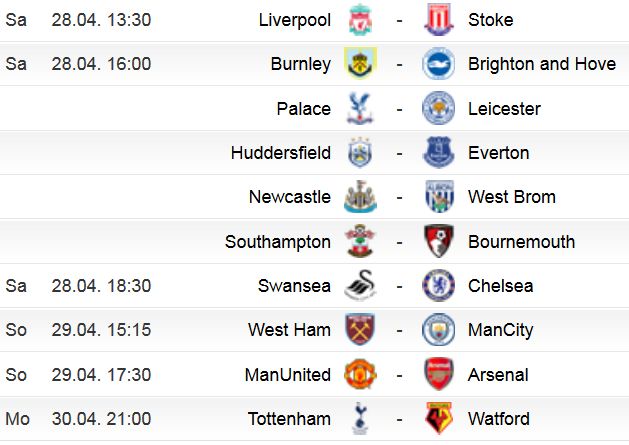
Task: Click the Stoke club crest
Action: [439, 20]
